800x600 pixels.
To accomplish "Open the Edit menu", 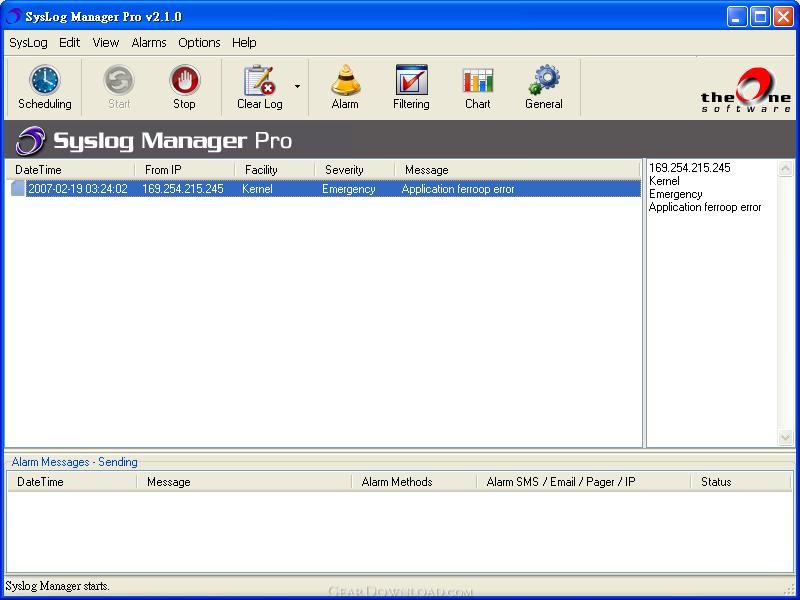I will click(69, 42).
